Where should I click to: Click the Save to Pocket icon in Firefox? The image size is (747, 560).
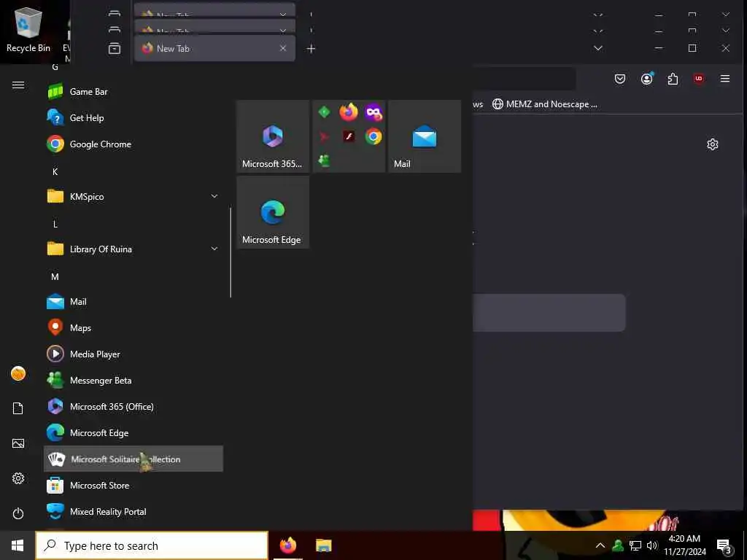(620, 79)
